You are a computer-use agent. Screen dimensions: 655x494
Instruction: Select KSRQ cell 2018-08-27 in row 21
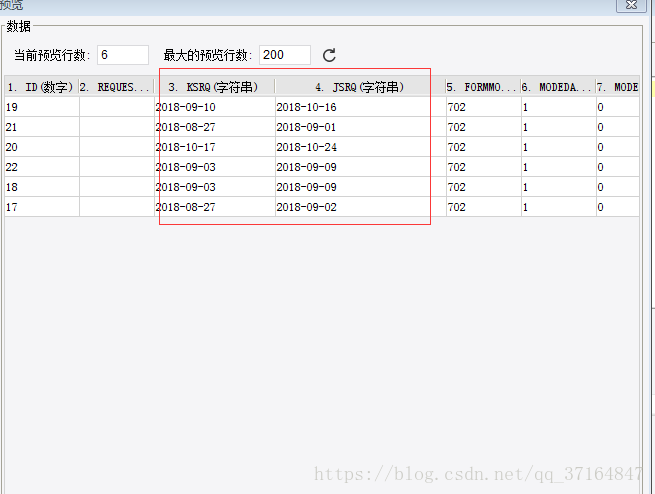tap(215, 127)
